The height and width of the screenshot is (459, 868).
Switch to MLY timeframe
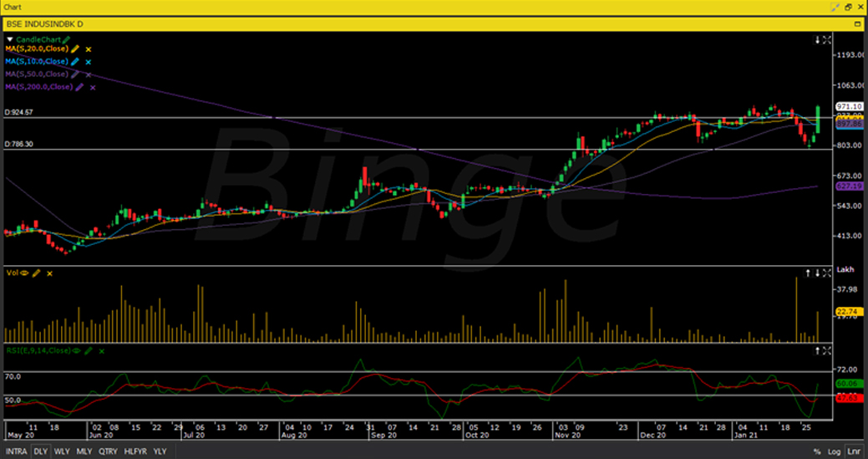[x=84, y=451]
